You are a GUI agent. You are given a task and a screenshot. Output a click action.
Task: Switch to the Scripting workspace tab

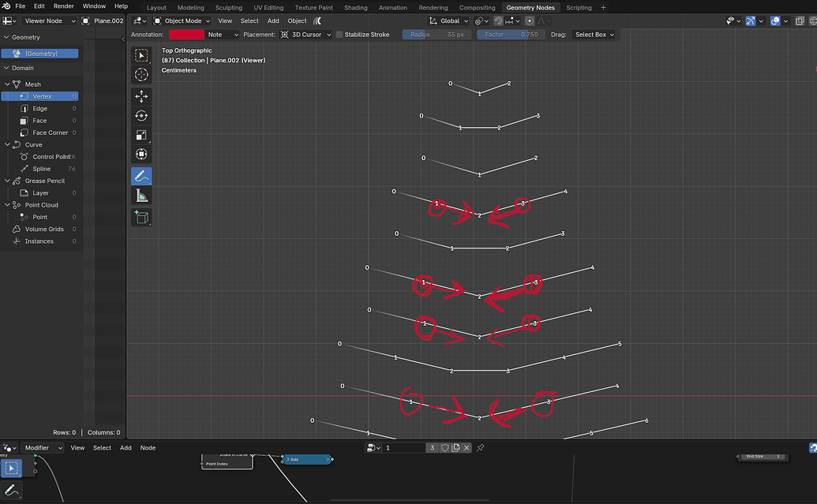[x=579, y=7]
